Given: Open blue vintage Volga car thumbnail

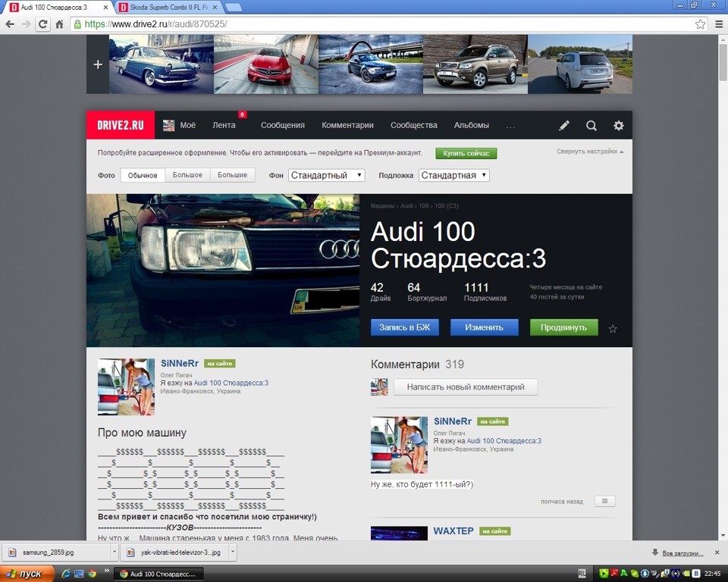Looking at the screenshot, I should [x=162, y=64].
